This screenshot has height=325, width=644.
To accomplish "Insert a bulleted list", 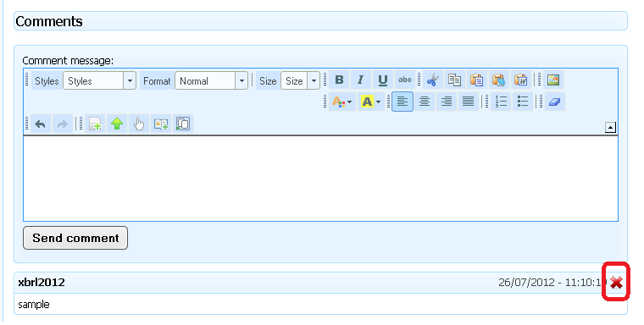I will (523, 102).
